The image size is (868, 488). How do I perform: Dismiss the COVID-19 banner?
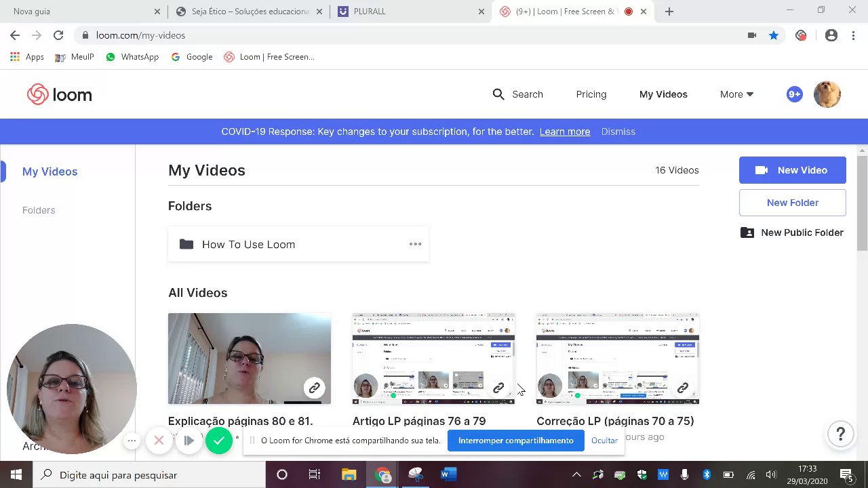point(618,131)
